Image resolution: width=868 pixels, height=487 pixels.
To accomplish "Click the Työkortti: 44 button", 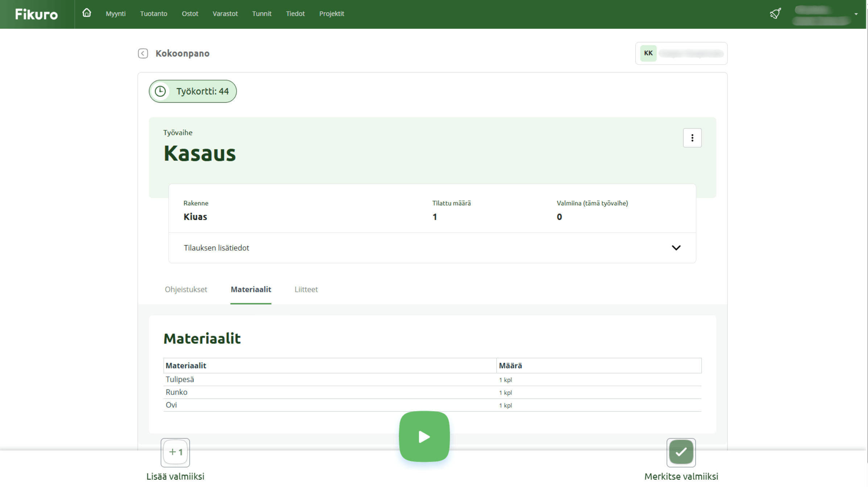I will coord(202,91).
